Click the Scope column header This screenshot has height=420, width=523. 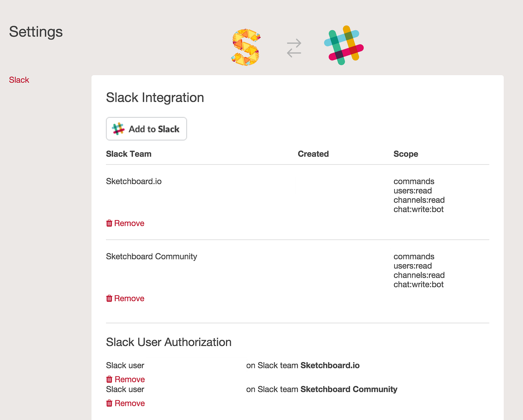[x=406, y=154]
